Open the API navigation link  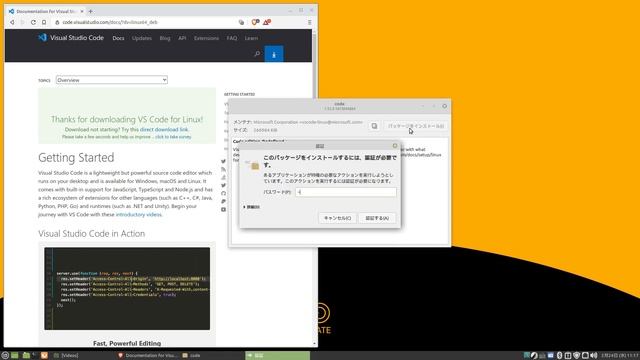point(182,38)
